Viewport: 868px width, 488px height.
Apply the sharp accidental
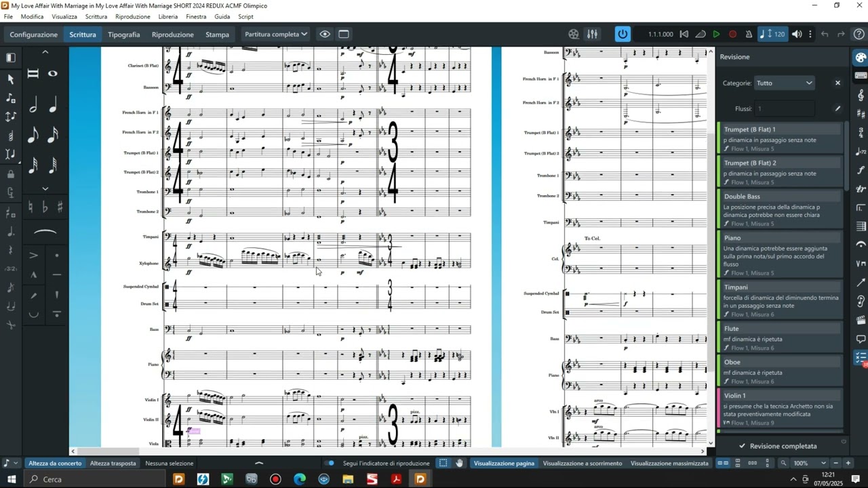[60, 207]
